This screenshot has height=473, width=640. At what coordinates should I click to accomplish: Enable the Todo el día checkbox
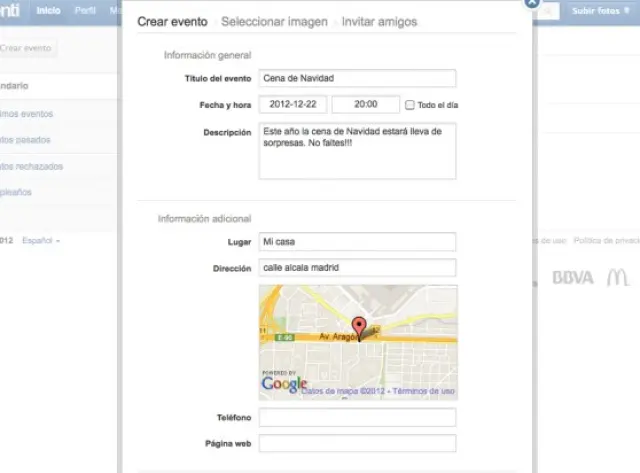click(410, 105)
